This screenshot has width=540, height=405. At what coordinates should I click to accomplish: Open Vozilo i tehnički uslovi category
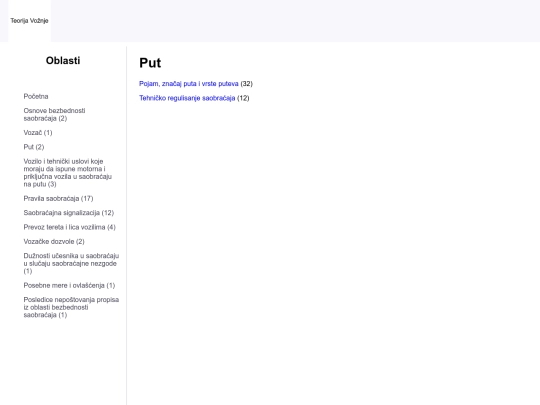tap(68, 173)
